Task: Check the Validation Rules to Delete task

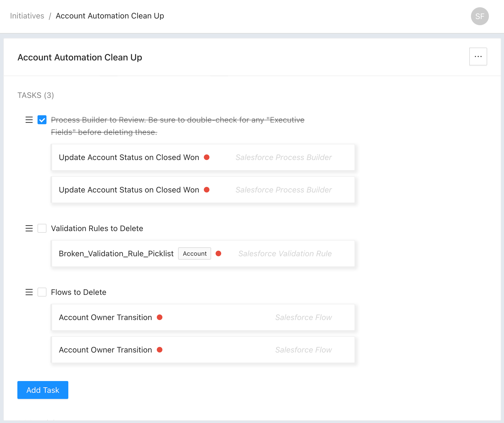Action: coord(42,229)
